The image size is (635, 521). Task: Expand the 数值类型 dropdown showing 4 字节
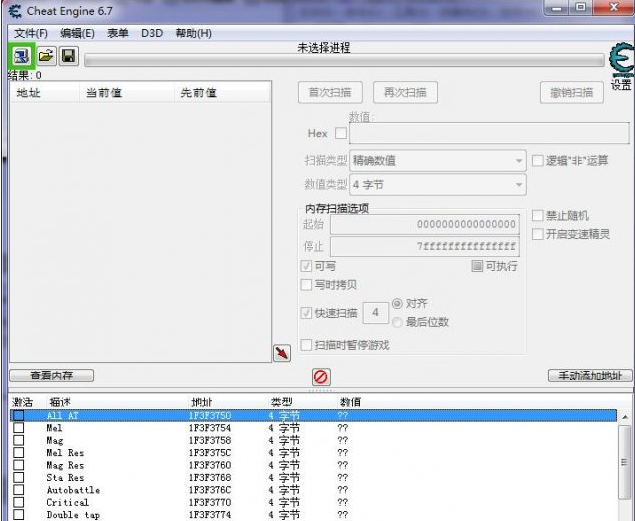point(437,185)
